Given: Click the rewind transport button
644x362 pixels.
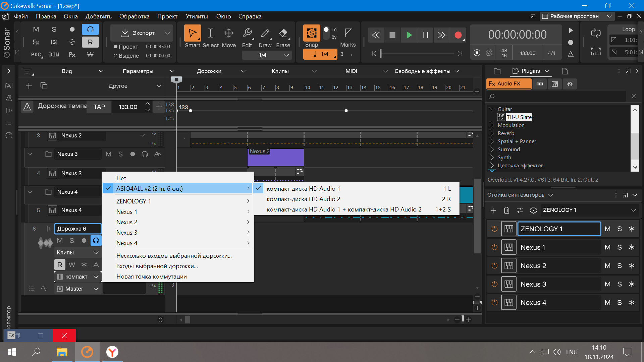Looking at the screenshot, I should pyautogui.click(x=376, y=35).
